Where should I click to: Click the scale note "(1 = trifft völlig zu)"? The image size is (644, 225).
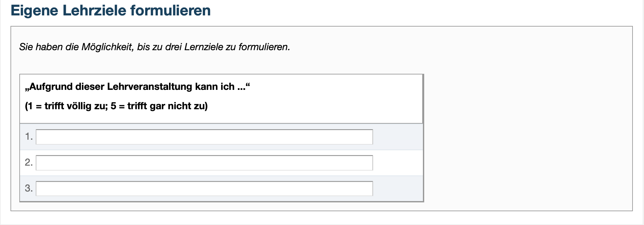(116, 106)
